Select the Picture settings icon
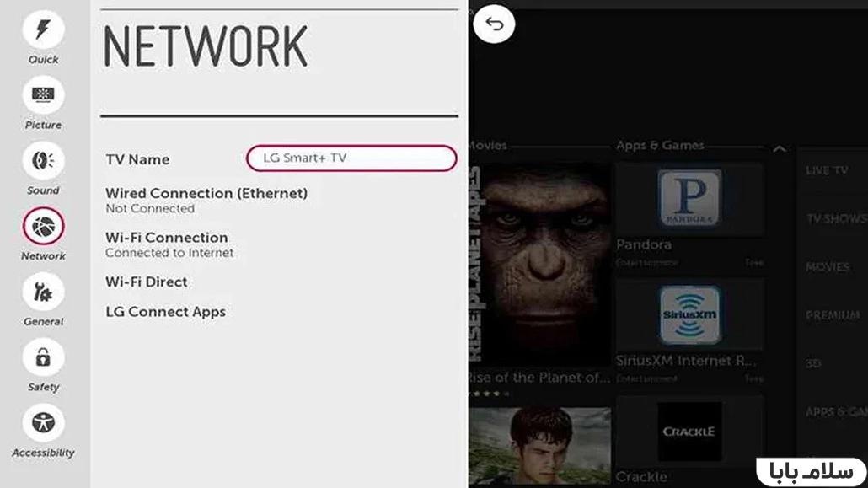This screenshot has height=488, width=868. tap(43, 95)
